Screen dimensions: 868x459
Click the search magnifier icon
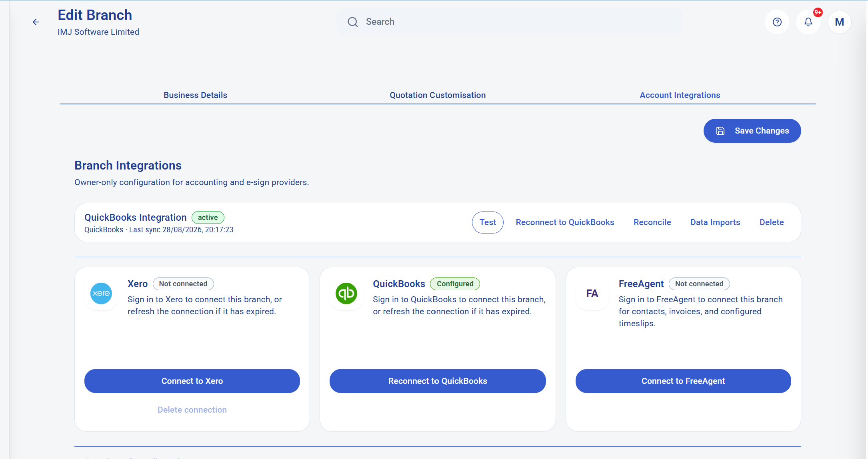click(x=352, y=22)
